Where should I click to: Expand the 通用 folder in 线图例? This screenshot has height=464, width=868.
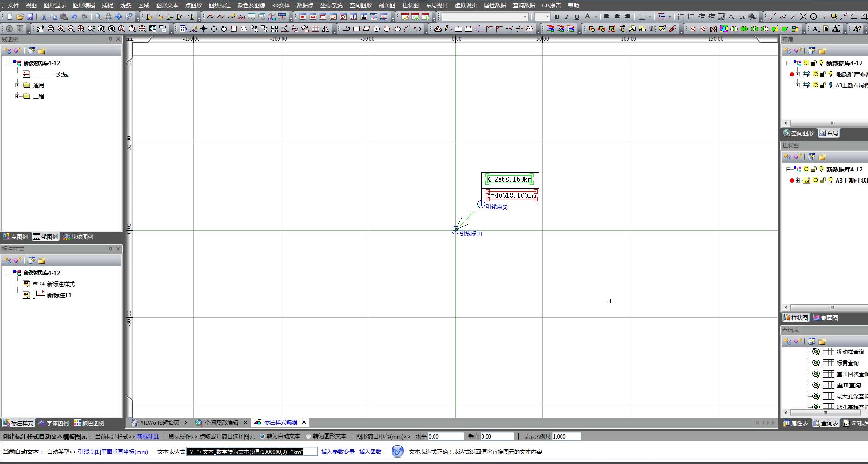(x=18, y=85)
